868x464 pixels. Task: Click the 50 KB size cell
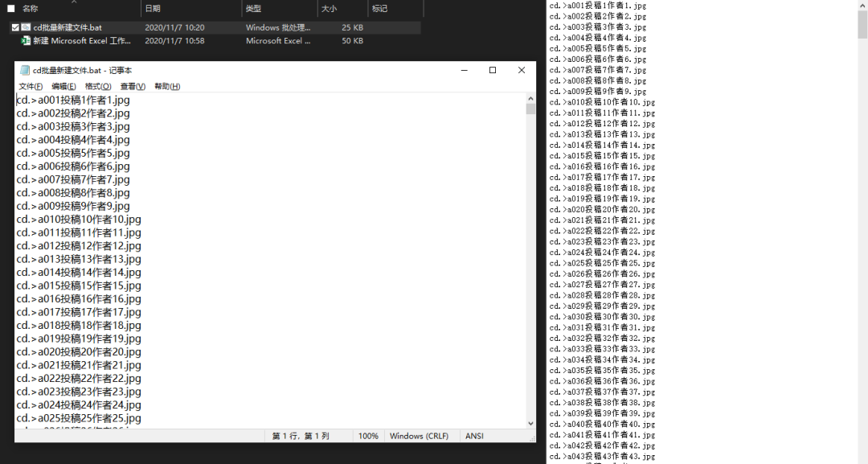tap(352, 40)
